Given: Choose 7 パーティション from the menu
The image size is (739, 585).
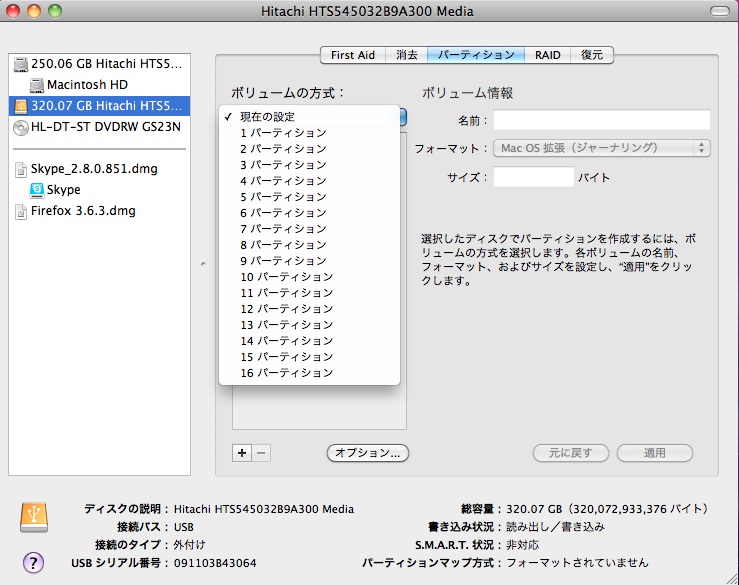Looking at the screenshot, I should [310, 229].
